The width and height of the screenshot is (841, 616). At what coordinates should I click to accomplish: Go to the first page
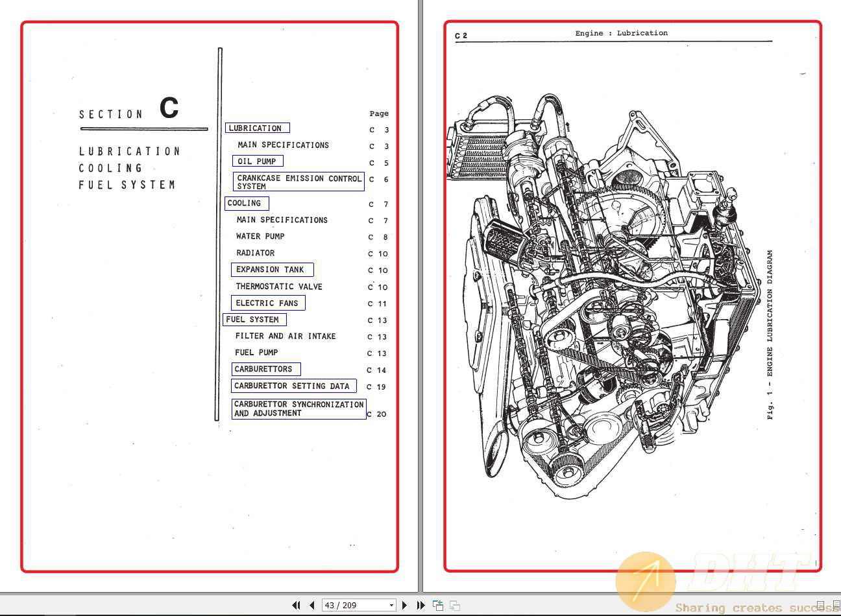[296, 605]
